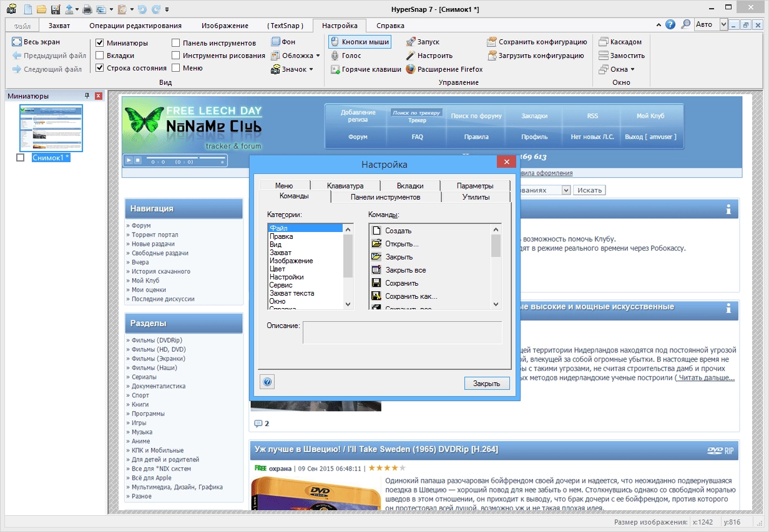Click the Команды list scrollbar in dialog
Screen dimensions: 769x532
496,266
